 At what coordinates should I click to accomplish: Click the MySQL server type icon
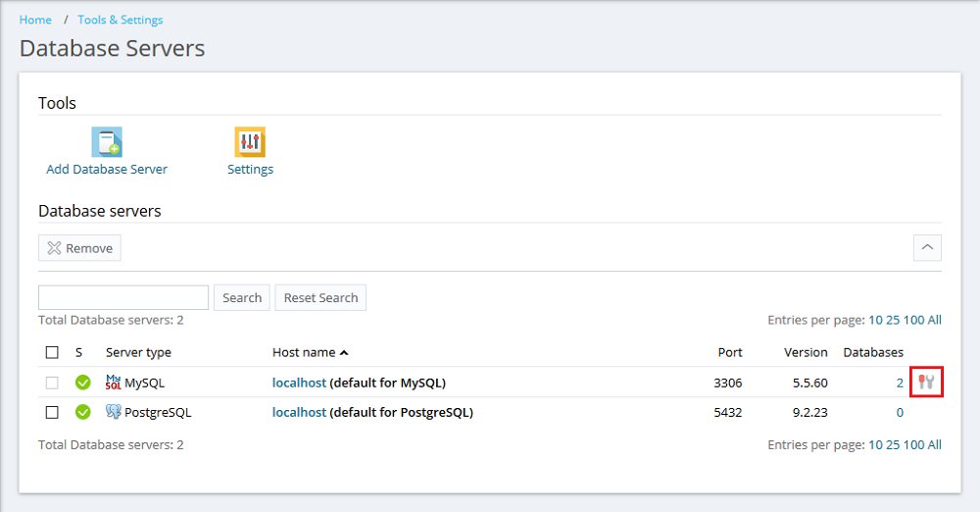pos(114,383)
